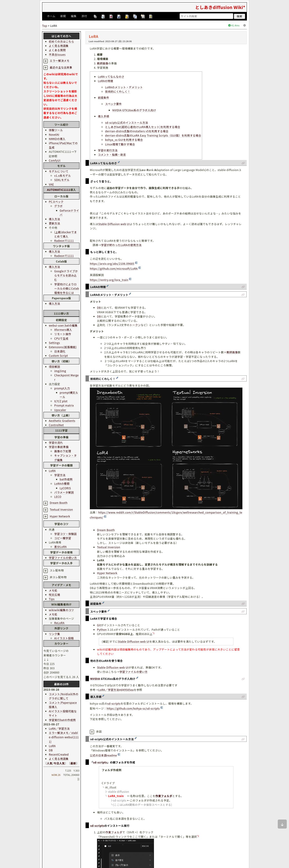Click the green 41.4ms load time indicator
This screenshot has width=289, height=868.
pyautogui.click(x=234, y=26)
